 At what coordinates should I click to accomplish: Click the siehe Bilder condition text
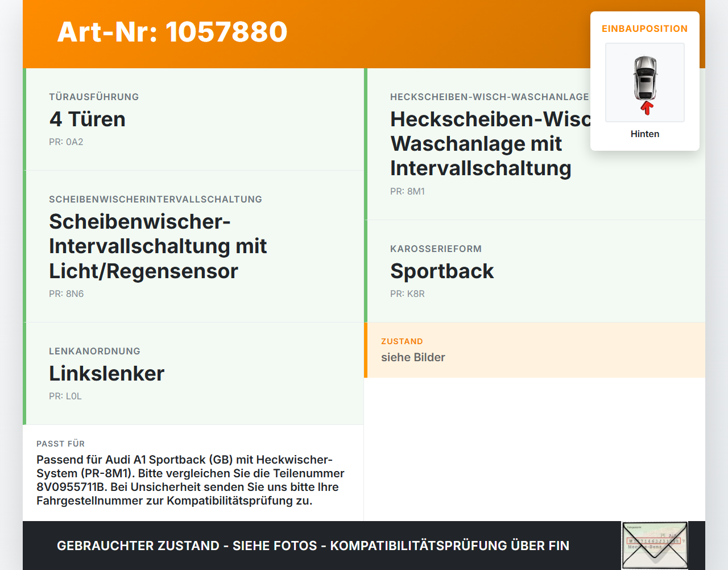click(413, 357)
